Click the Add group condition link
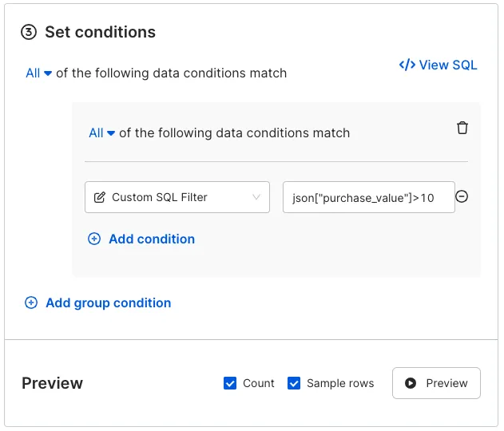The width and height of the screenshot is (504, 431). coord(109,303)
